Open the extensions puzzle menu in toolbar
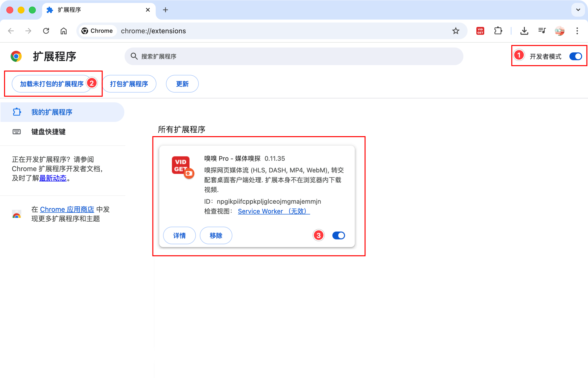 pos(498,31)
